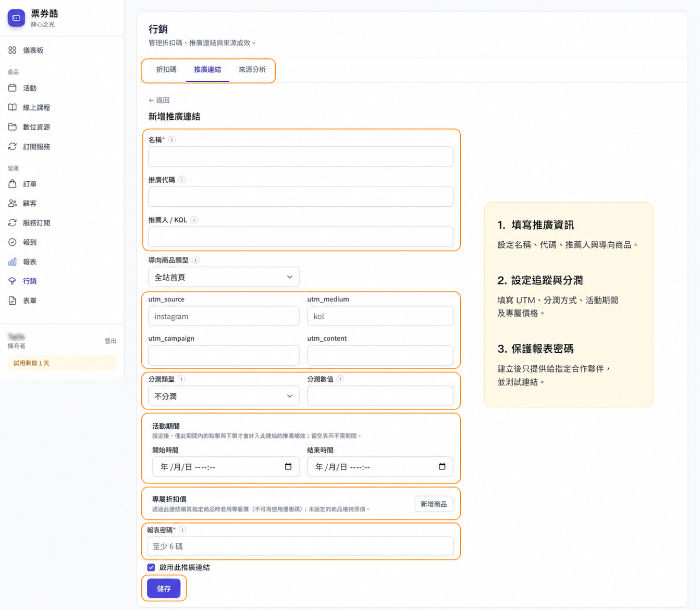Click the 行銷 marketing icon

click(13, 281)
